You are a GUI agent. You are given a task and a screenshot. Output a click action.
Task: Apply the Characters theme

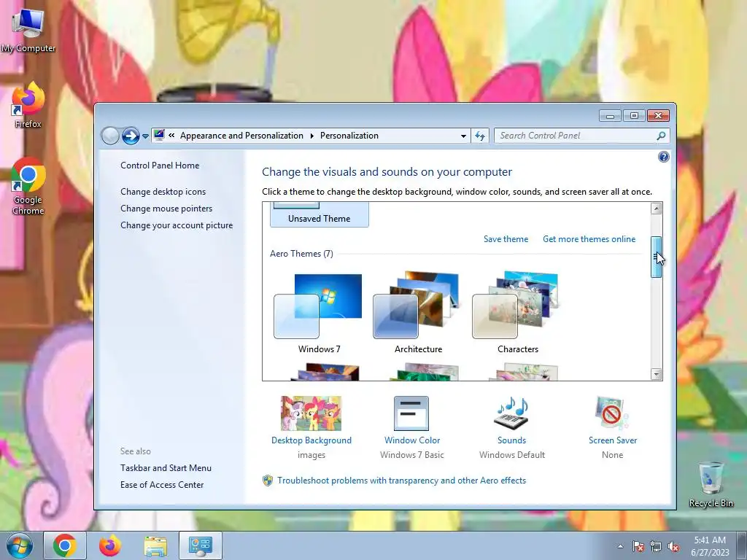click(x=517, y=314)
